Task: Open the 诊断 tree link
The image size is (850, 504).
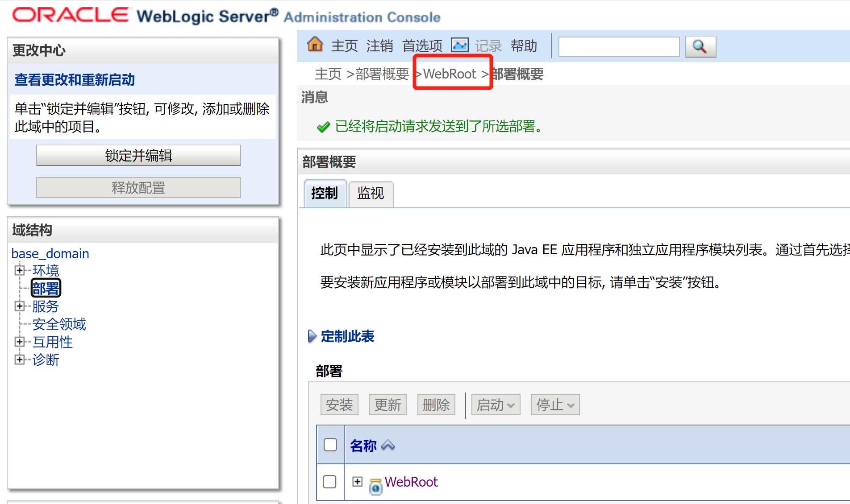Action: (46, 360)
